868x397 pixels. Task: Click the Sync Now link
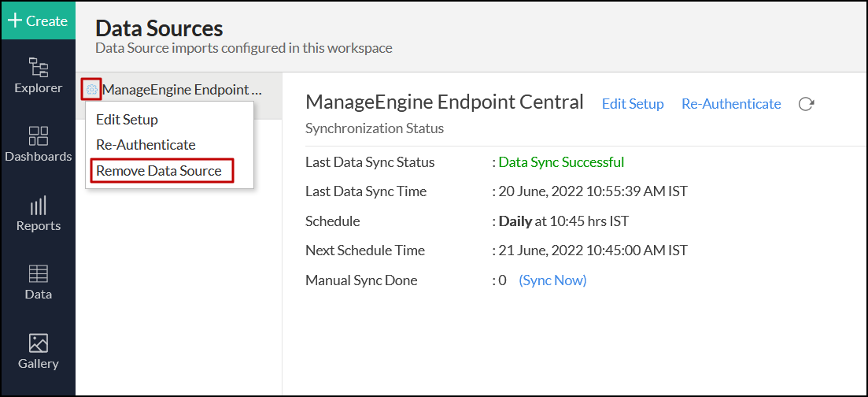(x=552, y=280)
